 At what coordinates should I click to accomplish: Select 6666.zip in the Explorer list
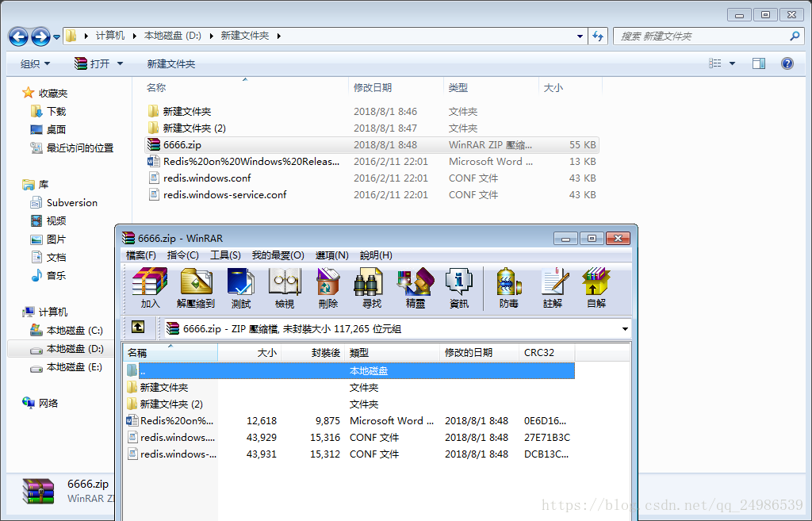(371, 144)
